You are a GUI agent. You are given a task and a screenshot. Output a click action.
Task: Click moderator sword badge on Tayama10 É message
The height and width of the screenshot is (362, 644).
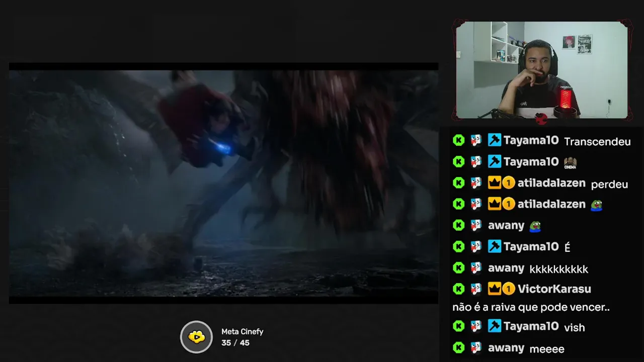click(x=495, y=246)
